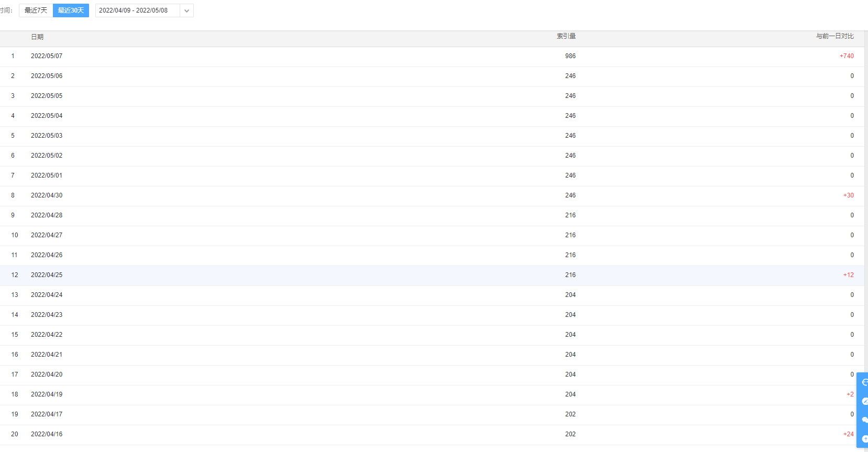Click the 日期 column header
This screenshot has height=452, width=868.
click(37, 37)
